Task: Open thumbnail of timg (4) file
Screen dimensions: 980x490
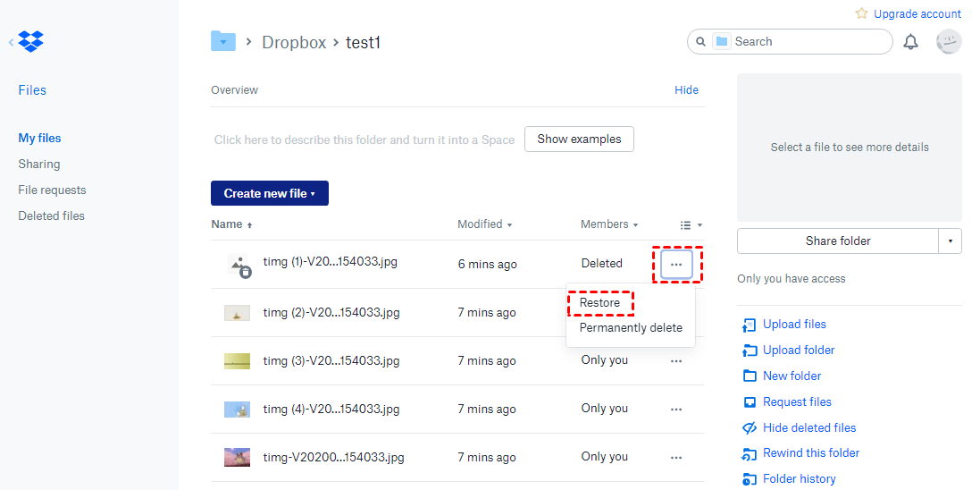Action: point(238,410)
